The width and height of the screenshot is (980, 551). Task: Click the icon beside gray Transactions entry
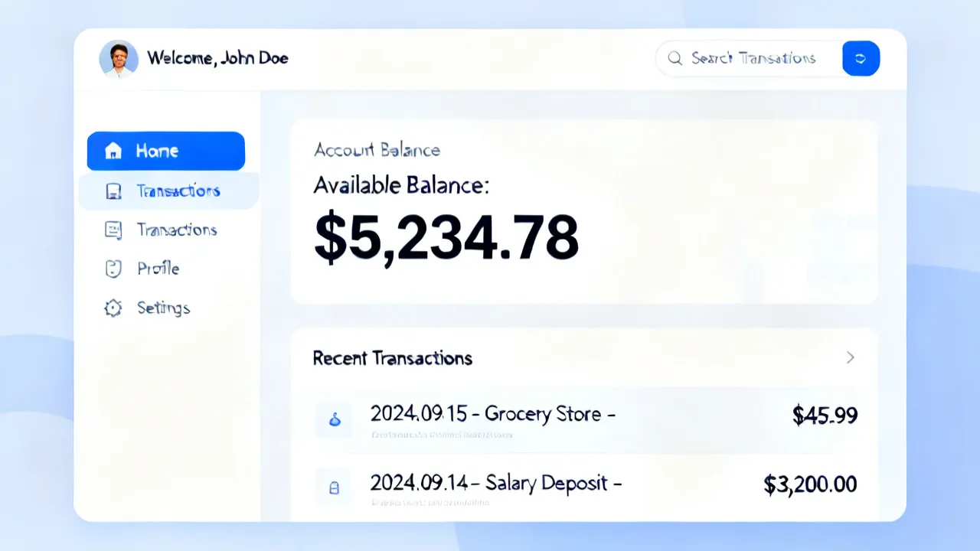pos(113,230)
